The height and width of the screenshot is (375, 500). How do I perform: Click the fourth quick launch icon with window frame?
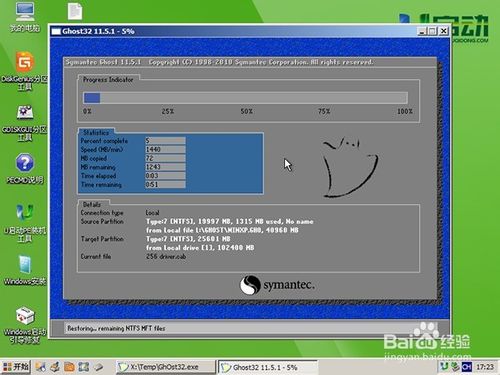click(x=84, y=367)
